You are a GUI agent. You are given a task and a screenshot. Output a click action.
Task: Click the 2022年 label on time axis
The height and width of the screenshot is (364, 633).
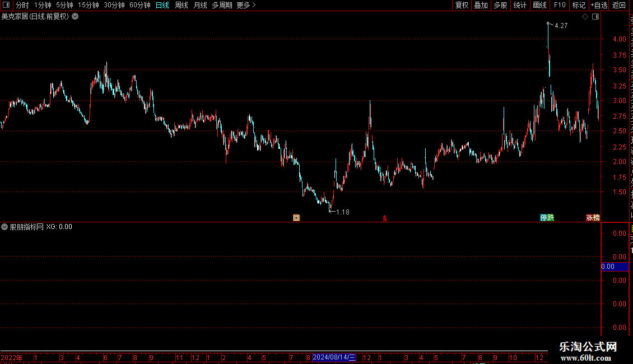(x=12, y=358)
